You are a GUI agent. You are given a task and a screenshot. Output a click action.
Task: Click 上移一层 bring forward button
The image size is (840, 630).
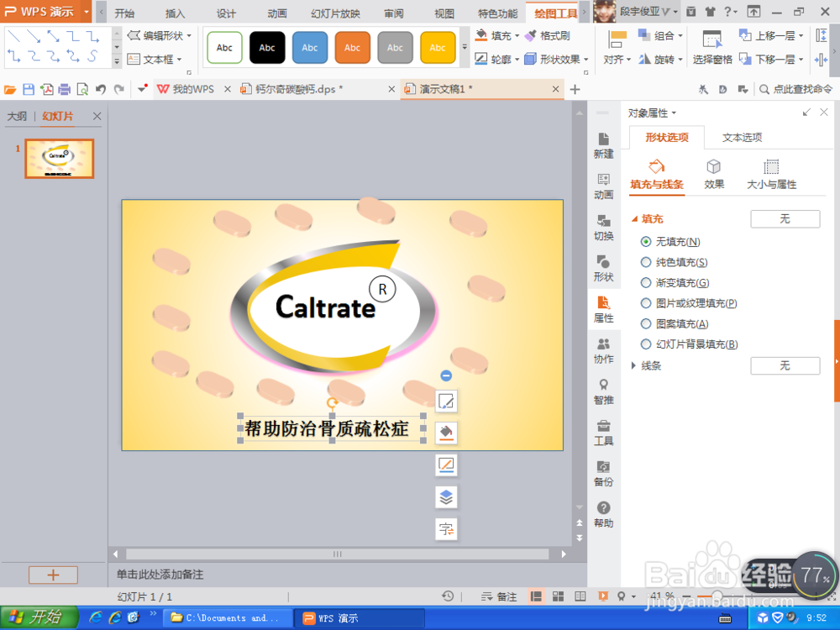click(x=771, y=36)
